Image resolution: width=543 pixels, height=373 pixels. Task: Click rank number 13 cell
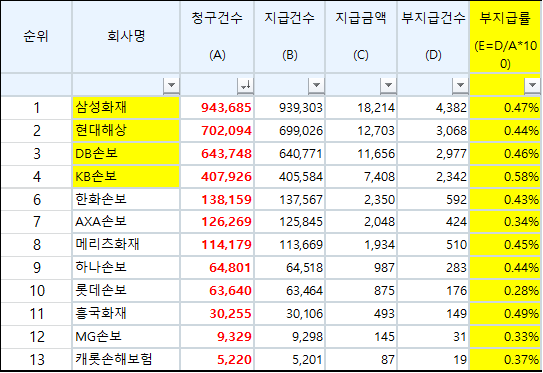pos(36,359)
